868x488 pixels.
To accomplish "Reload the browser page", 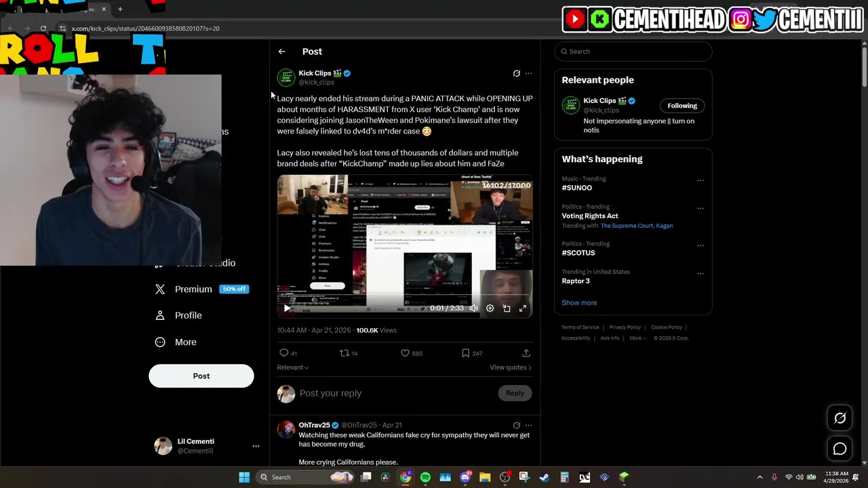I will [x=43, y=28].
